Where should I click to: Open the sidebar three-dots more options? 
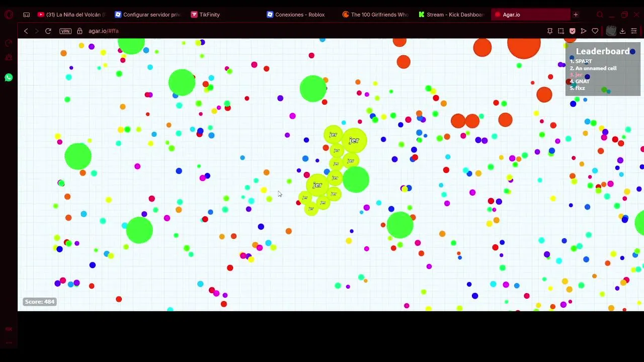9,343
